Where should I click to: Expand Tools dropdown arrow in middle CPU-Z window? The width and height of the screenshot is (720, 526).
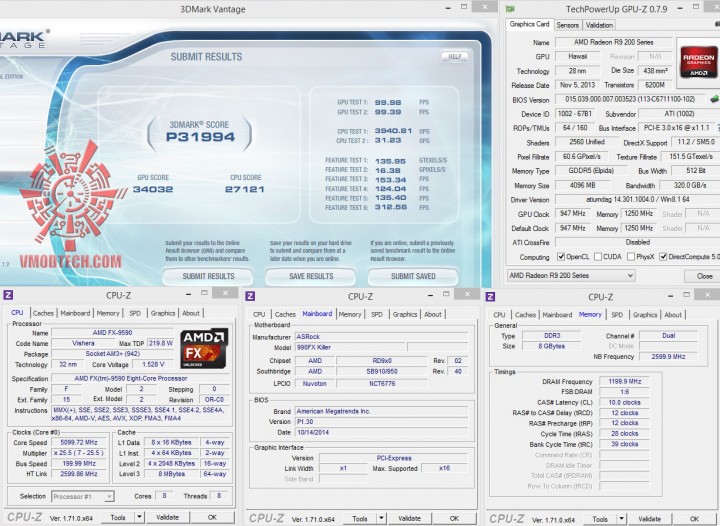point(382,518)
